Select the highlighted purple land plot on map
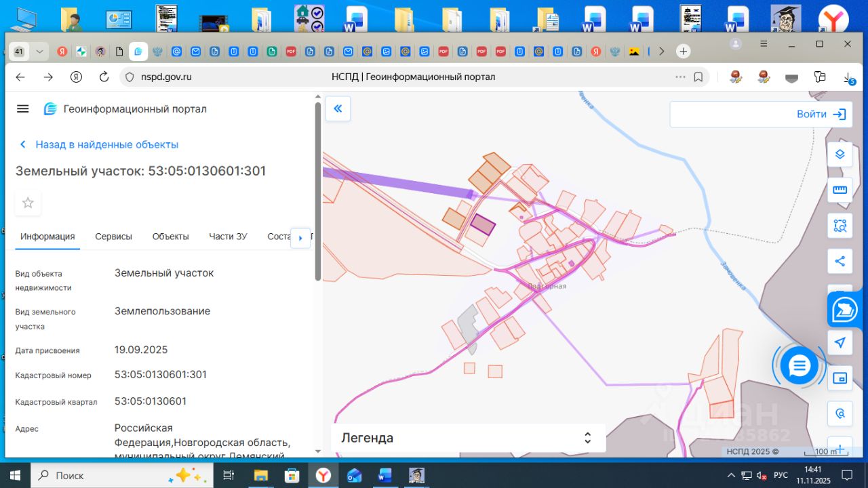This screenshot has height=488, width=868. 483,224
